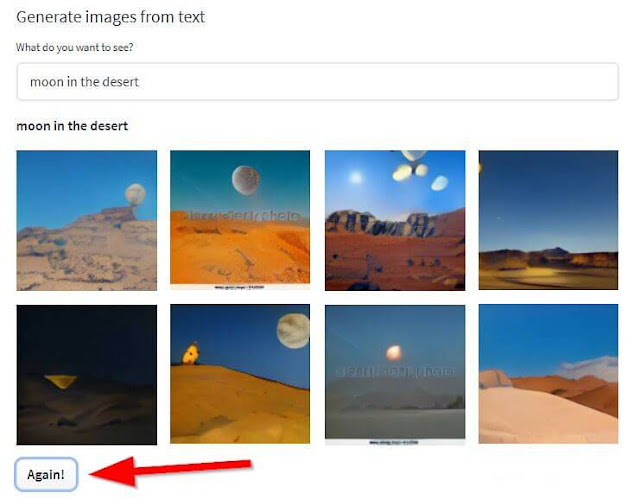Open the nearly black night desert thumbnail
The width and height of the screenshot is (640, 499).
[x=87, y=375]
